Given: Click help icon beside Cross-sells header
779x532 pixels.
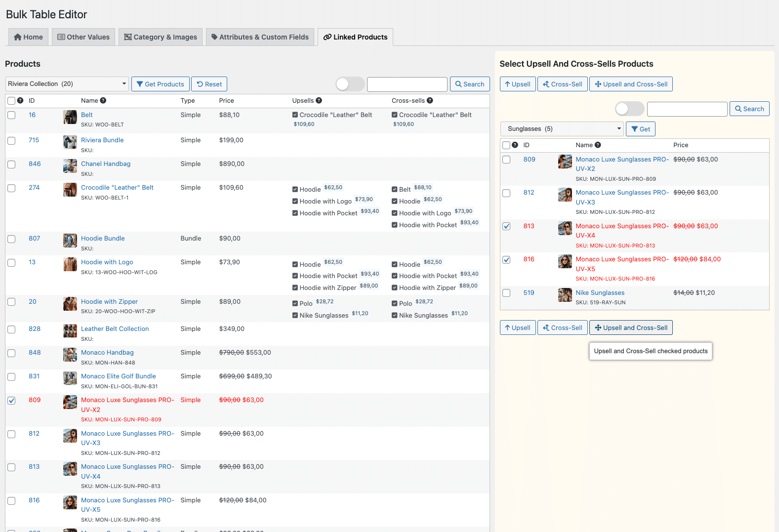Looking at the screenshot, I should tap(430, 100).
